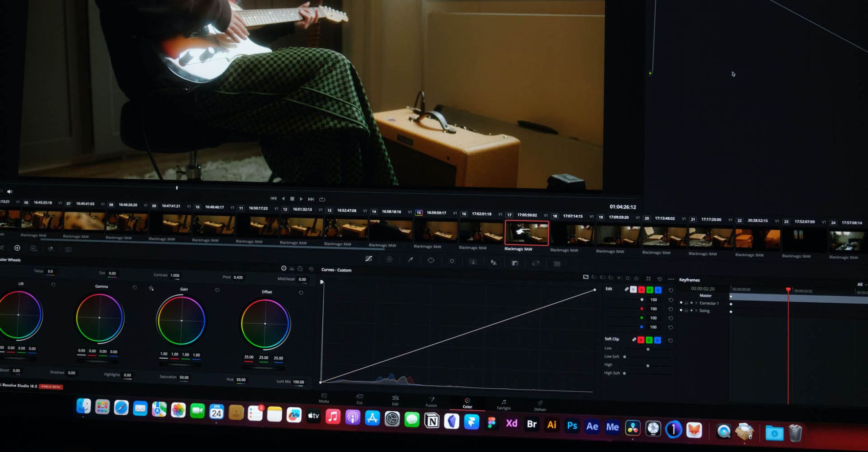Toggle the Soft Clip green channel
The image size is (868, 452).
point(649,340)
